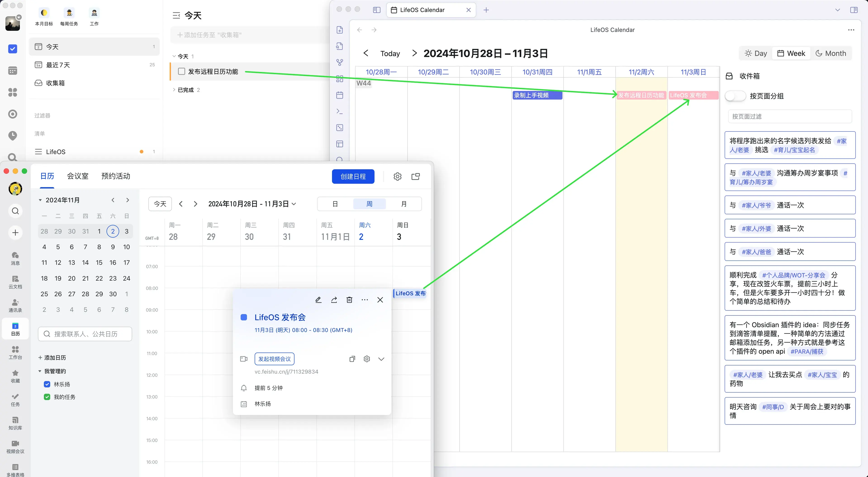Uncheck the 林乐扬 calendar checkbox
This screenshot has height=477, width=868.
point(47,384)
